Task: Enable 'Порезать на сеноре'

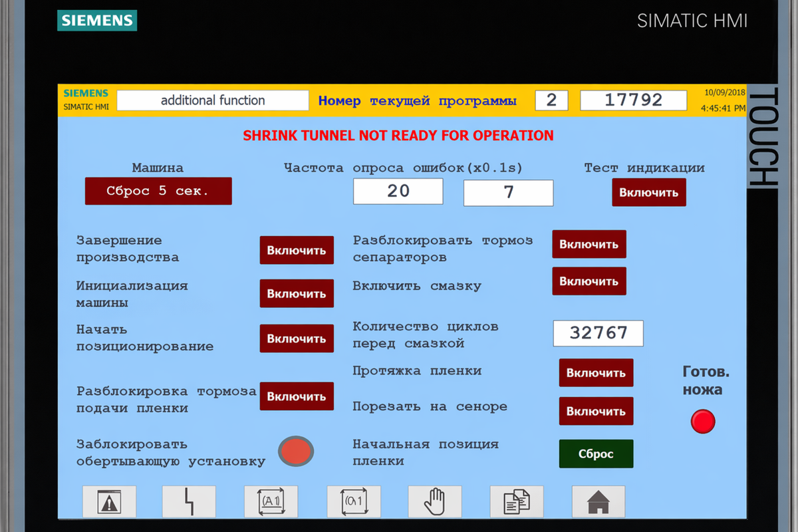Action: point(596,411)
